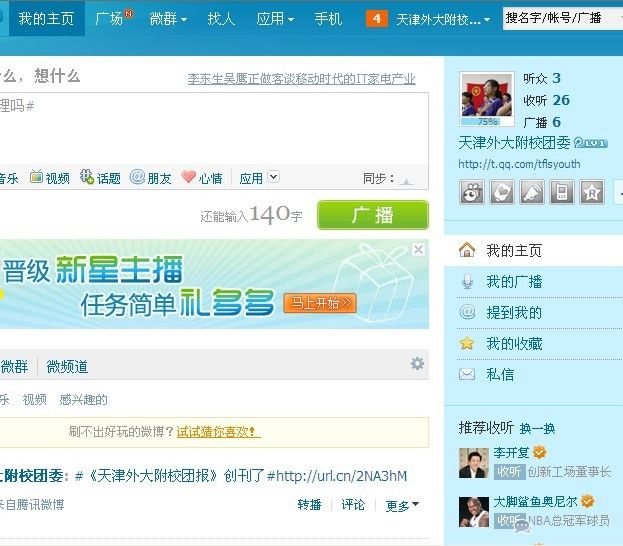623x546 pixels.
Task: Click the profile avatar photo
Action: 487,95
